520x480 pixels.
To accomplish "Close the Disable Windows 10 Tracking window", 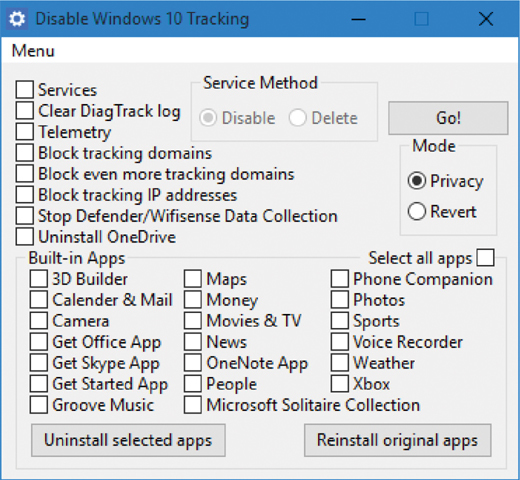I will (x=486, y=19).
